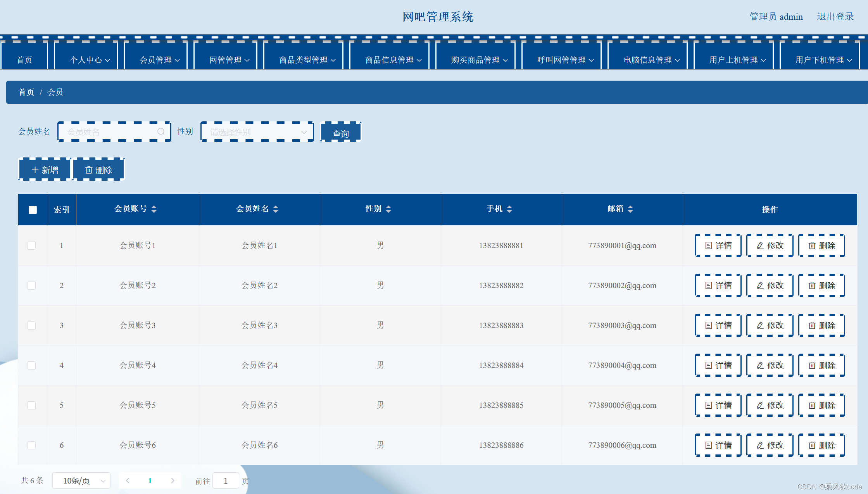Click 删除 trash button for row 1
868x494 pixels.
pyautogui.click(x=821, y=246)
